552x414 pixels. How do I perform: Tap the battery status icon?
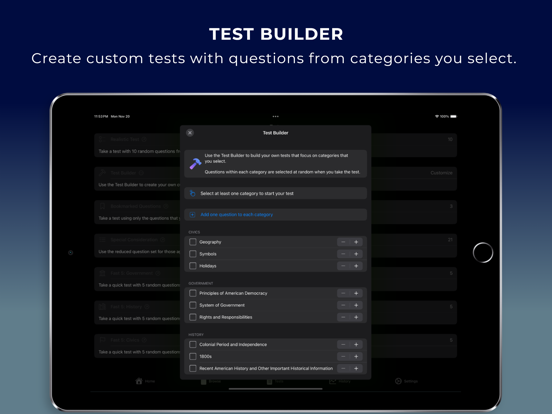tap(453, 116)
